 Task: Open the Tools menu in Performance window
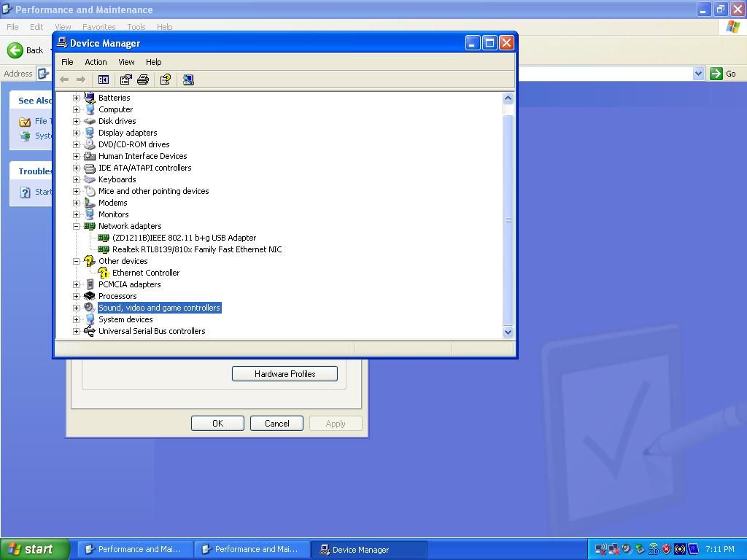[x=136, y=27]
